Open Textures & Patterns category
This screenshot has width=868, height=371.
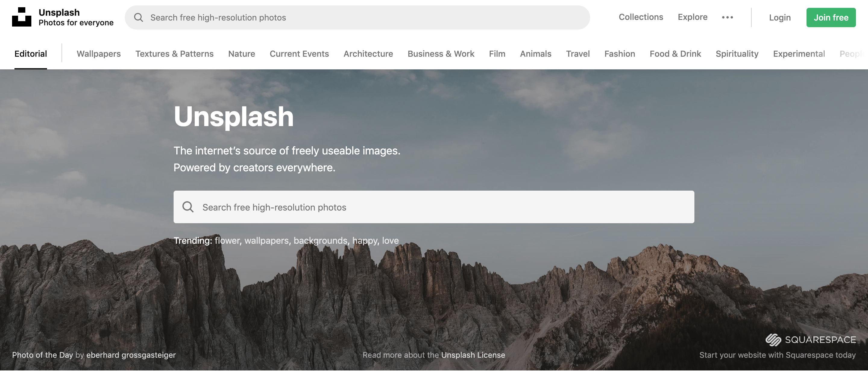coord(175,54)
